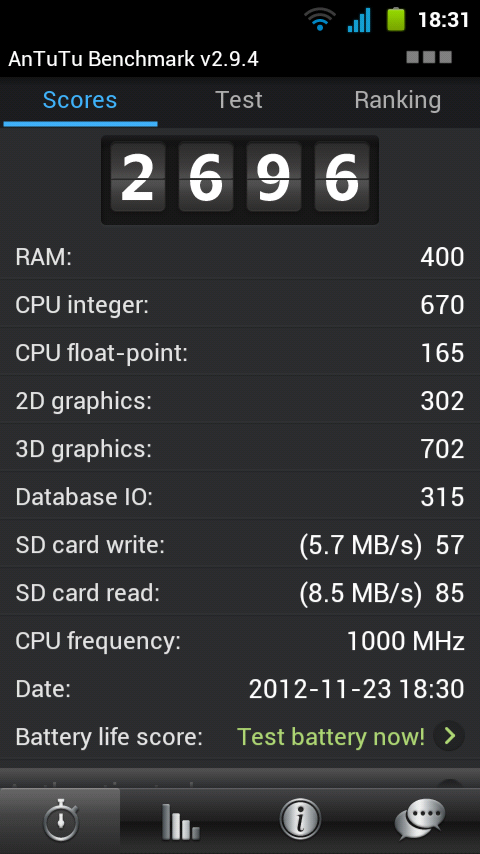This screenshot has height=854, width=480.
Task: Select the CPU integer score row
Action: click(x=240, y=305)
